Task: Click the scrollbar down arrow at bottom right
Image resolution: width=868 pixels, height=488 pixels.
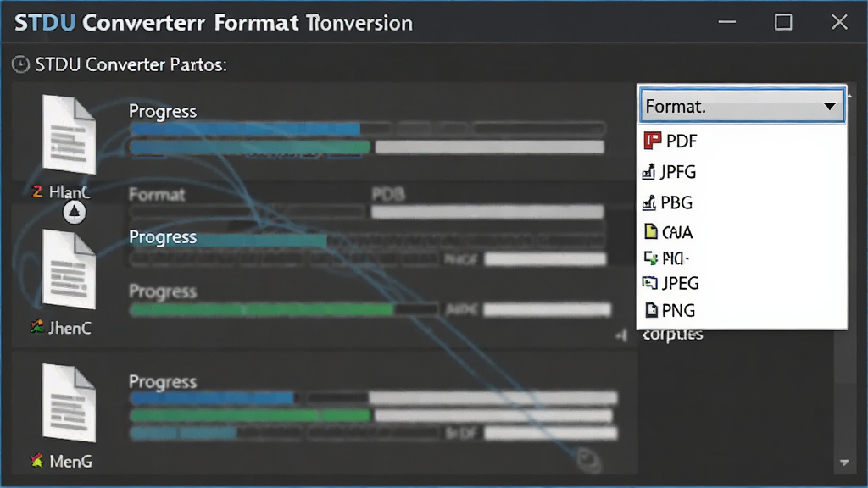Action: pos(844,463)
